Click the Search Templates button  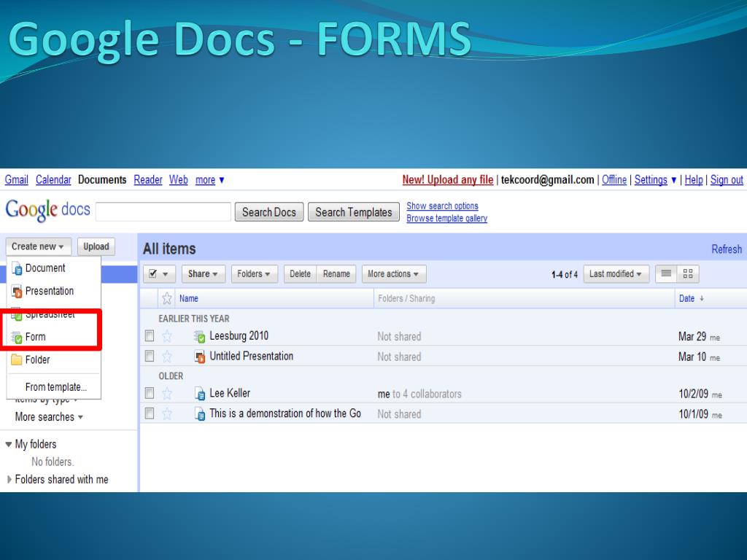tap(354, 212)
